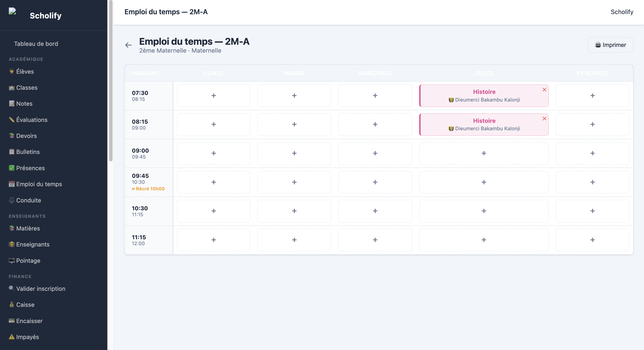
Task: Open Emploi du temps in sidebar
Action: point(35,184)
